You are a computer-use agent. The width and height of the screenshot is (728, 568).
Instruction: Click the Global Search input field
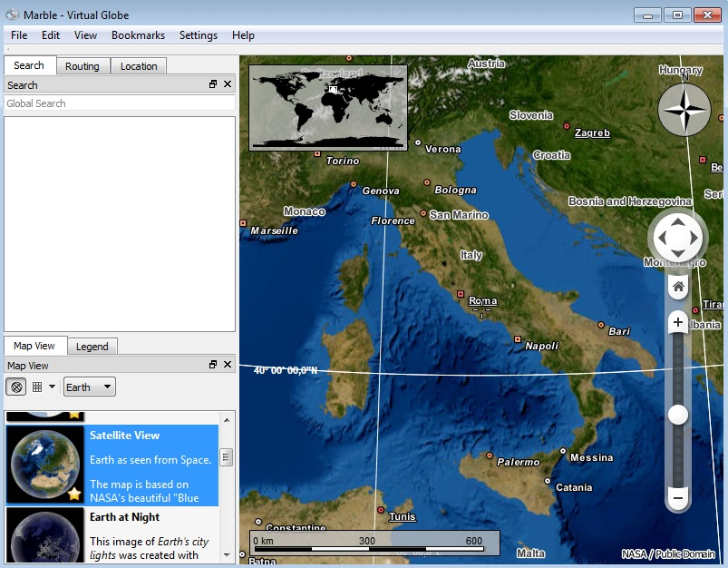(x=119, y=103)
